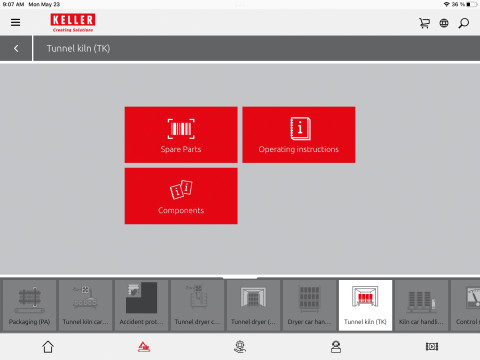Open the shopping cart
Image resolution: width=480 pixels, height=360 pixels.
click(x=424, y=23)
